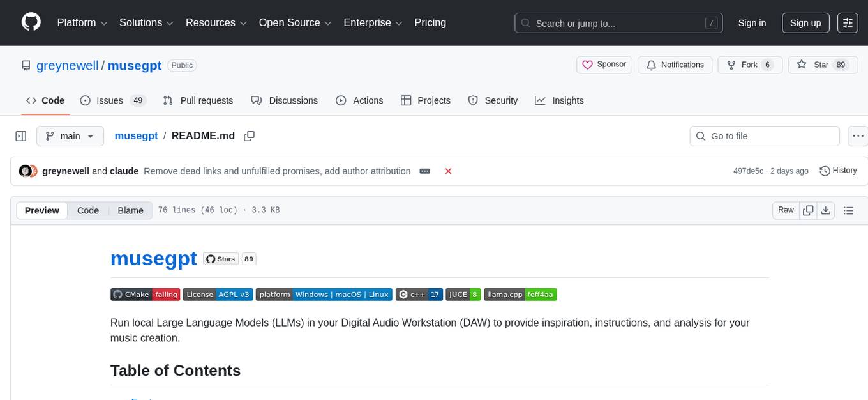
Task: Open the commit History for README.md
Action: [x=838, y=171]
